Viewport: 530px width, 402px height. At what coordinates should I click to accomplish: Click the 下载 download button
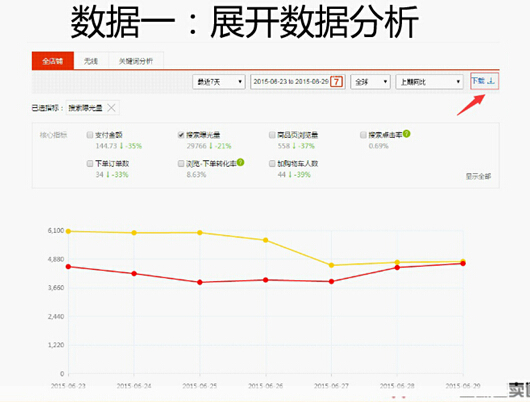484,81
